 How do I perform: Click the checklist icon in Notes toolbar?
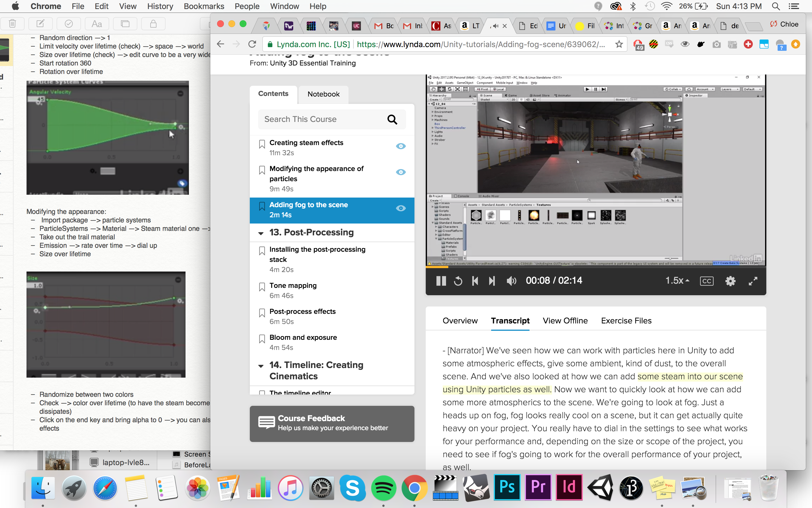tap(69, 23)
